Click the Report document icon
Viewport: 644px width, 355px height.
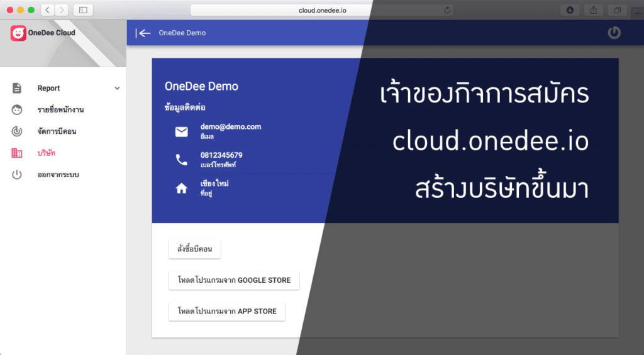[x=17, y=88]
